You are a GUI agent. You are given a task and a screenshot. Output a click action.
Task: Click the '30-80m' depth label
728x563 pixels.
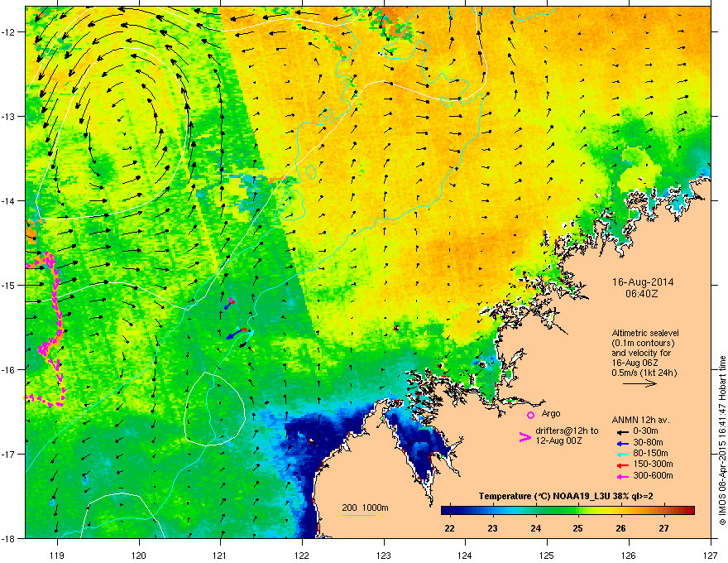point(648,443)
